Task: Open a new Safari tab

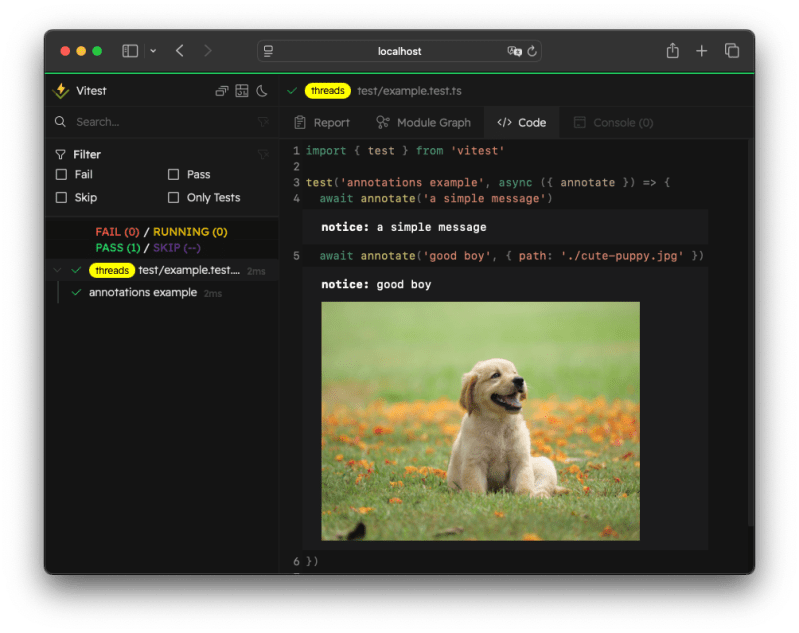Action: tap(702, 51)
